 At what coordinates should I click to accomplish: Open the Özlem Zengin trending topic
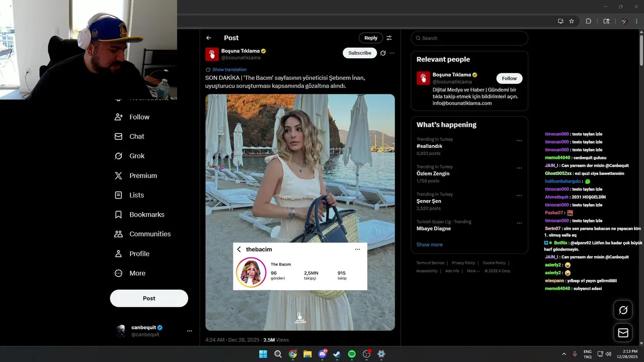point(469,173)
